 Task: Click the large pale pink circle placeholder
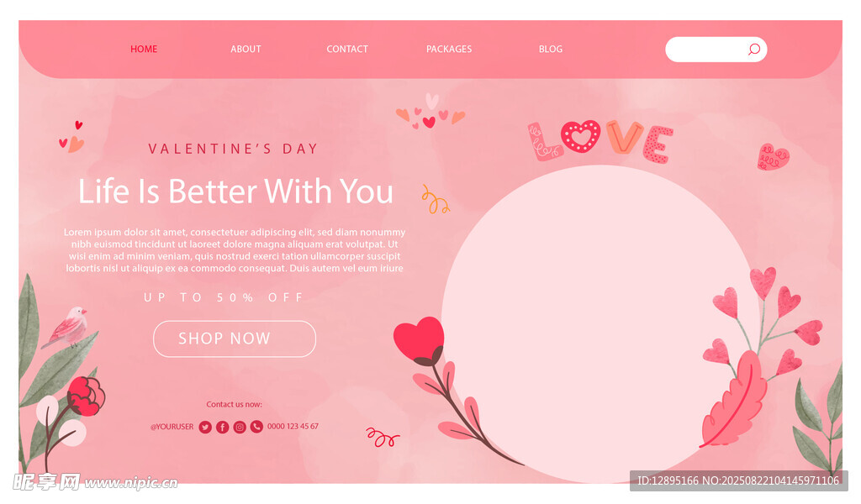click(600, 323)
